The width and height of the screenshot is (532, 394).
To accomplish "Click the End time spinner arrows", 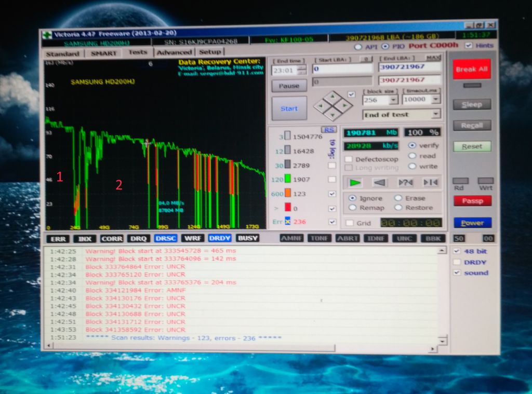I will [x=301, y=70].
